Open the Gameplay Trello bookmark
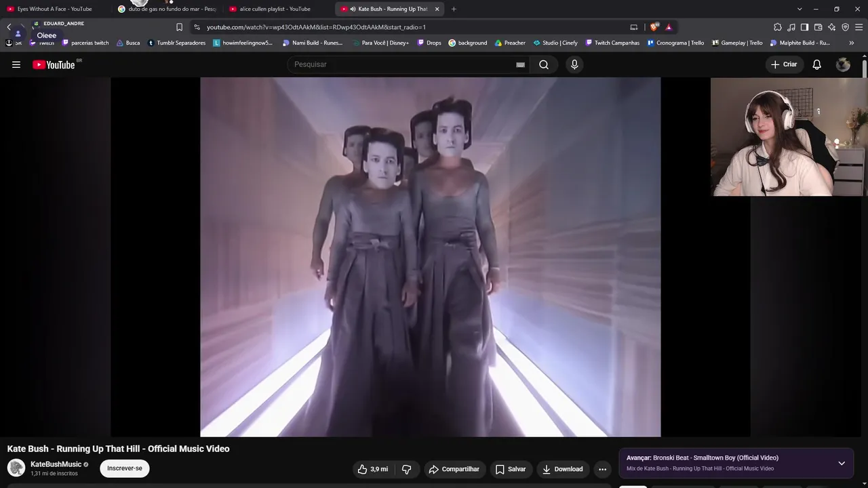868x488 pixels. point(737,43)
